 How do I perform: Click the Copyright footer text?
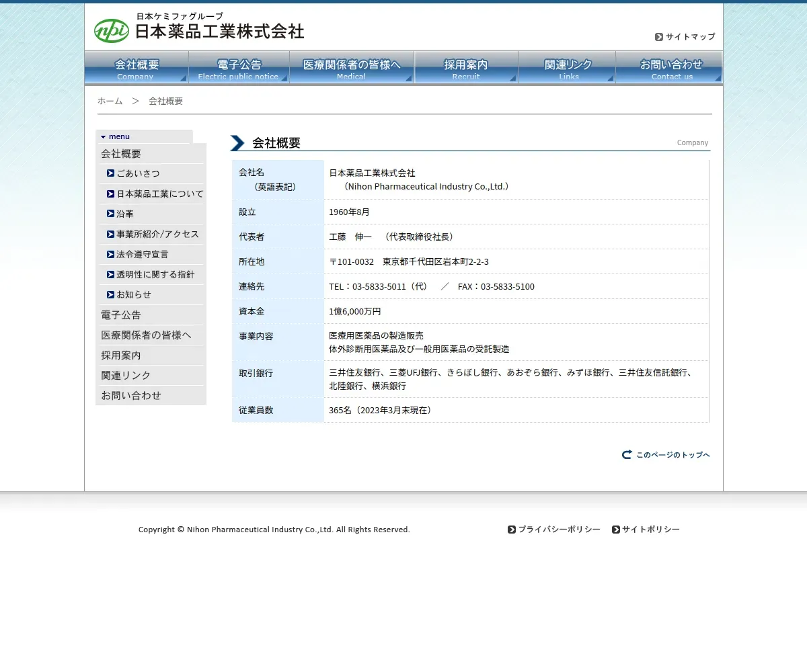tap(274, 530)
